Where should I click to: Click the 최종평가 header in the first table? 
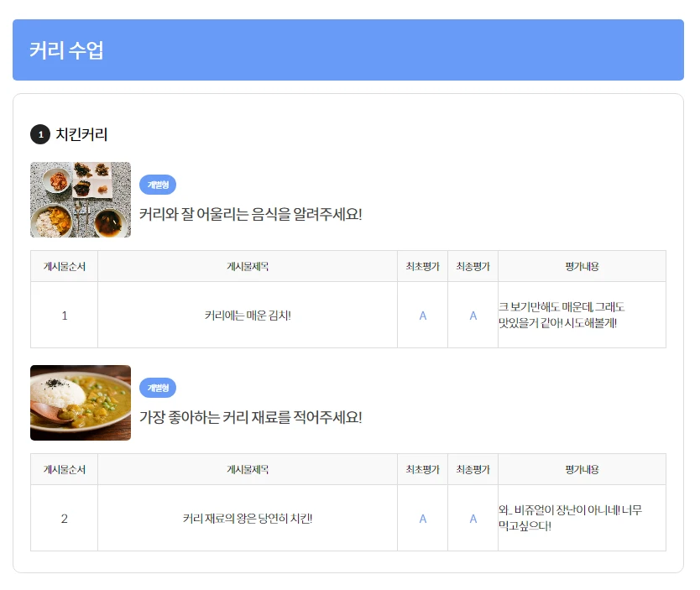(473, 266)
